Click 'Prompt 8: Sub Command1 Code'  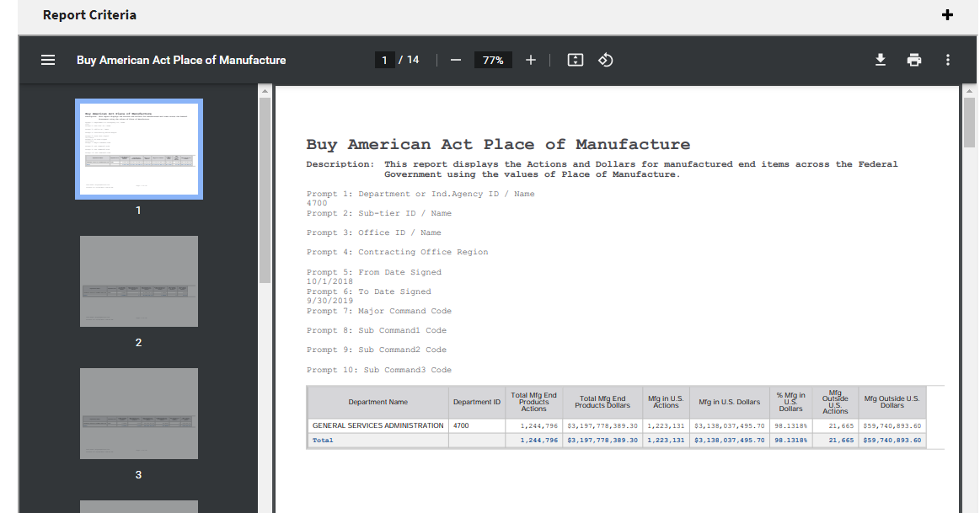[377, 330]
